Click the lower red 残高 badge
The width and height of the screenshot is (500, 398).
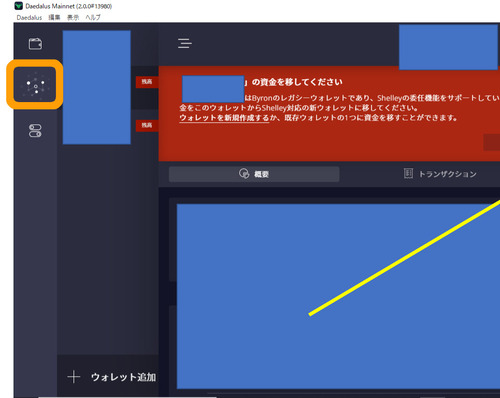tap(147, 125)
